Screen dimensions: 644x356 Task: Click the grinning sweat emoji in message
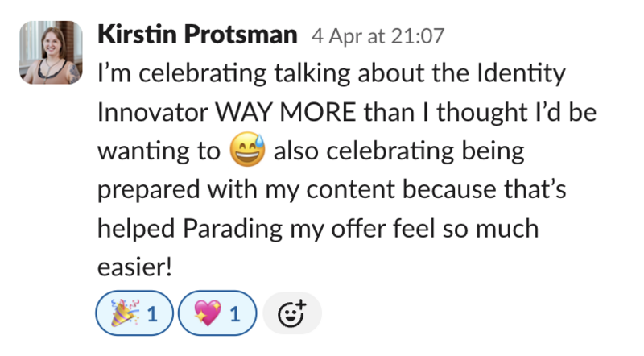[247, 150]
